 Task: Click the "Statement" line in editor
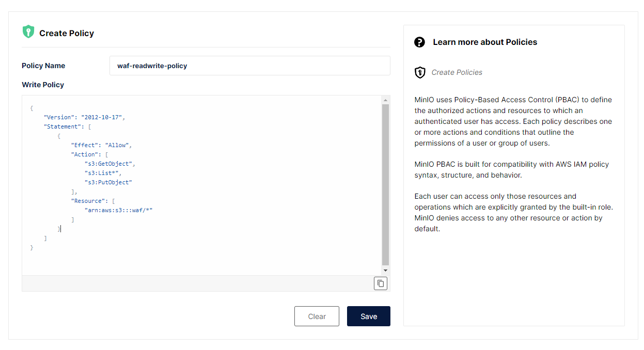tap(67, 126)
